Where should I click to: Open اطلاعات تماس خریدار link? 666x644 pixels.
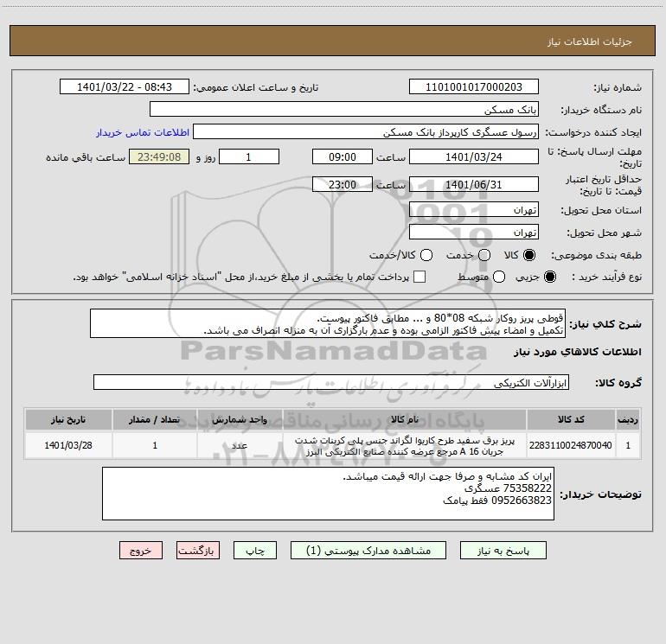[143, 132]
